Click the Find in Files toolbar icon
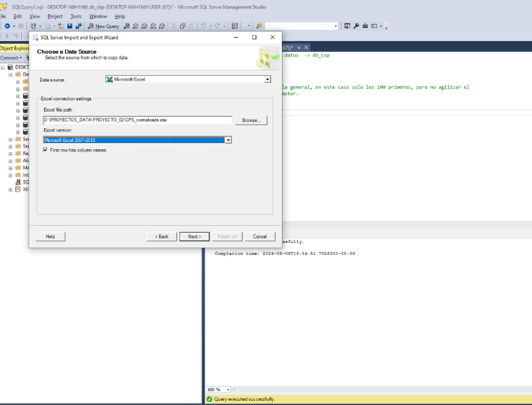532x405 pixels. [x=259, y=26]
